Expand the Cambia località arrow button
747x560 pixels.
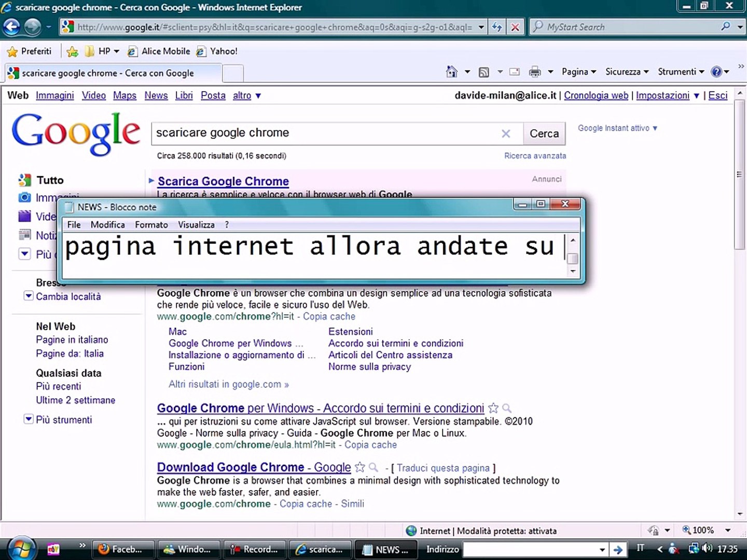click(x=29, y=296)
